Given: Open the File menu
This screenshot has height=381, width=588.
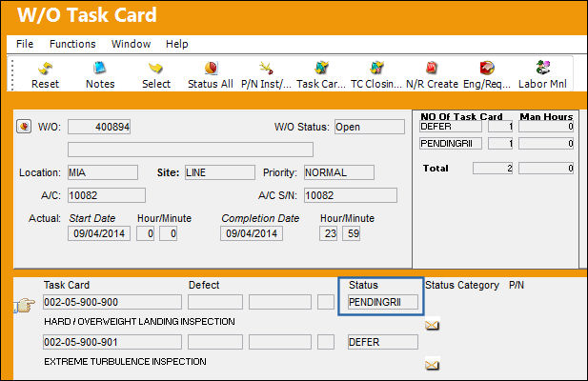Looking at the screenshot, I should [x=25, y=44].
